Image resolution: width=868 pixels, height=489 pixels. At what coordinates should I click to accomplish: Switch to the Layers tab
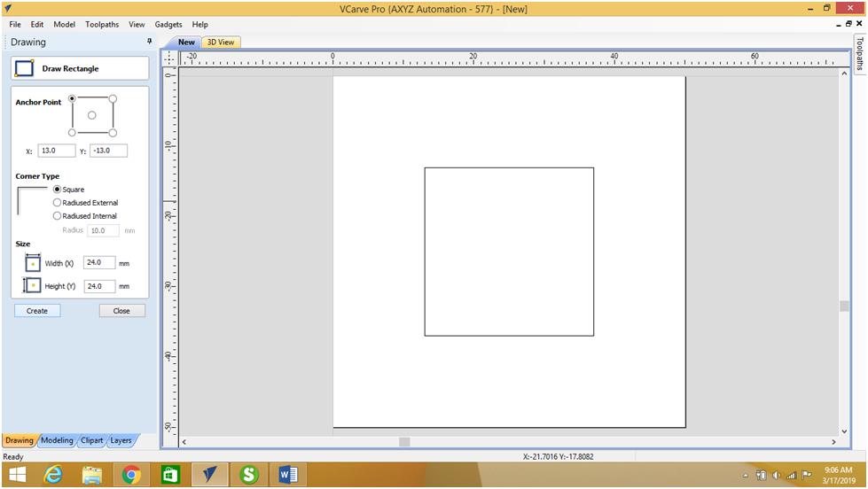[121, 440]
